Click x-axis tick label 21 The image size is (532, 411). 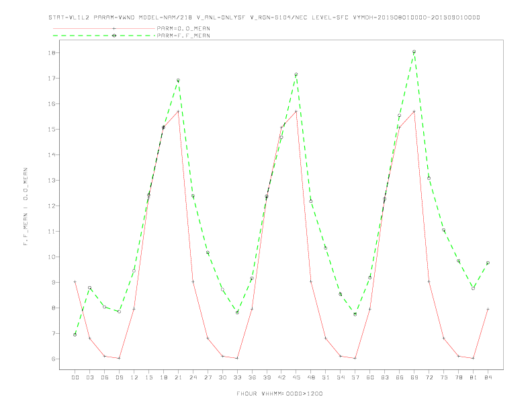point(178,377)
